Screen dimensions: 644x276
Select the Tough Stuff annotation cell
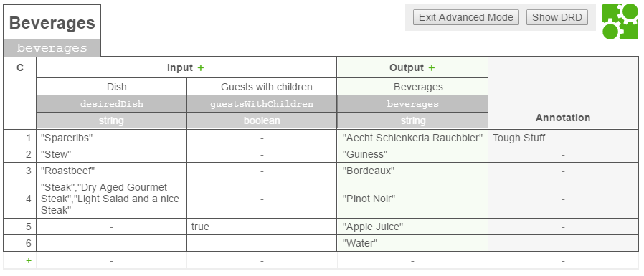(563, 138)
